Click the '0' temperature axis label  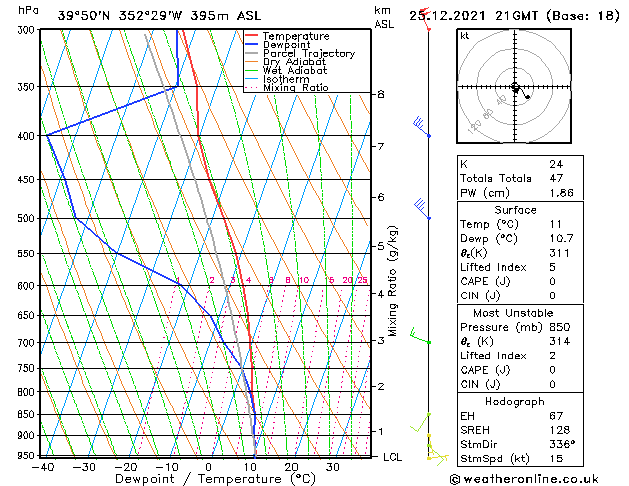click(208, 467)
